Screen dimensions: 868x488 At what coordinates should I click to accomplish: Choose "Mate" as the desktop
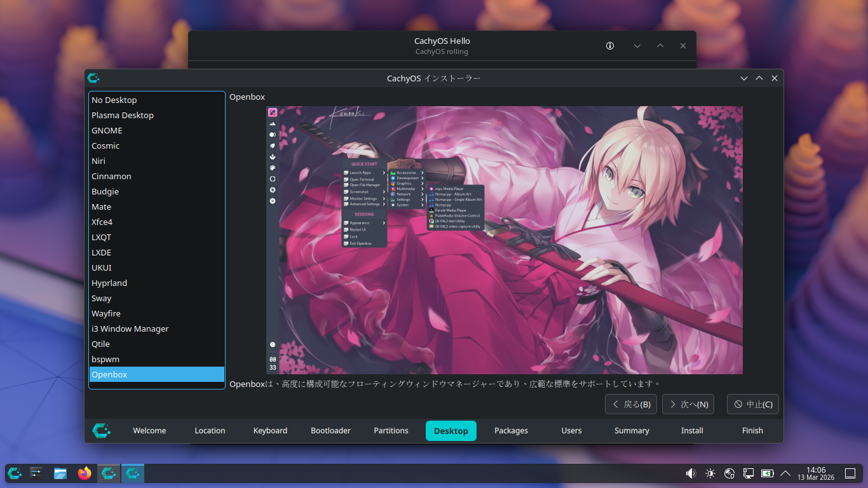click(157, 207)
